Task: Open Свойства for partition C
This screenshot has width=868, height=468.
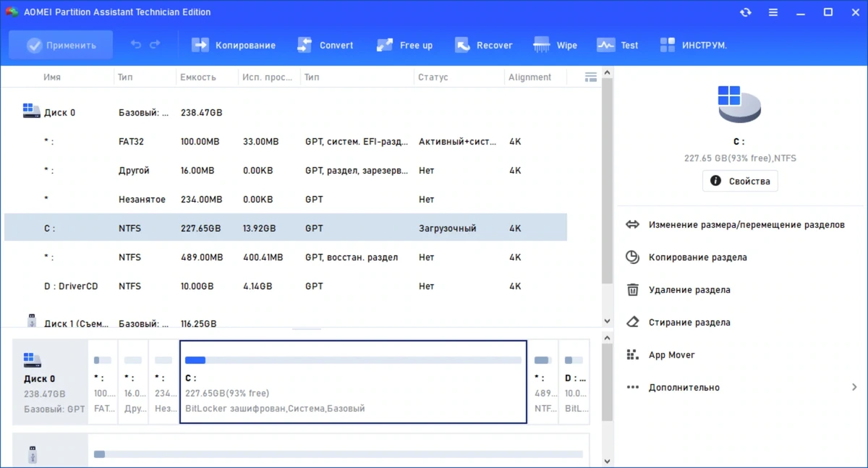Action: pyautogui.click(x=740, y=181)
